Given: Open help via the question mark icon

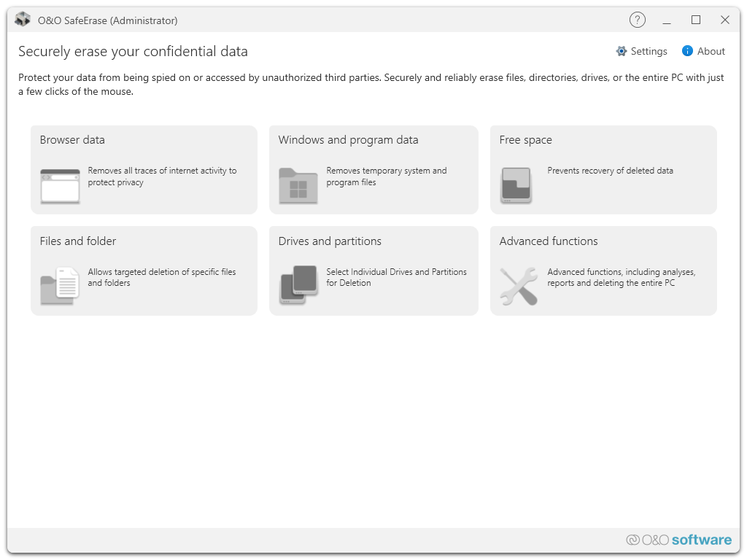Looking at the screenshot, I should tap(638, 20).
